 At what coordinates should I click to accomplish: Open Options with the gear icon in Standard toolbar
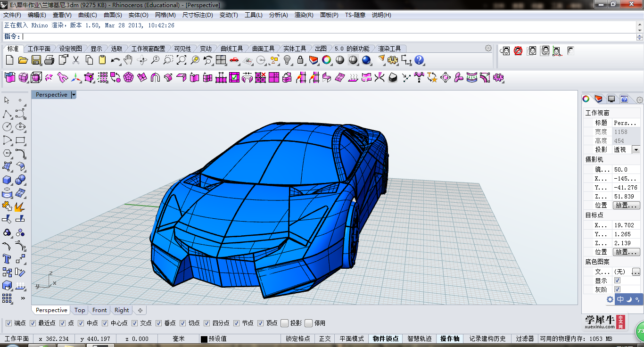[393, 60]
